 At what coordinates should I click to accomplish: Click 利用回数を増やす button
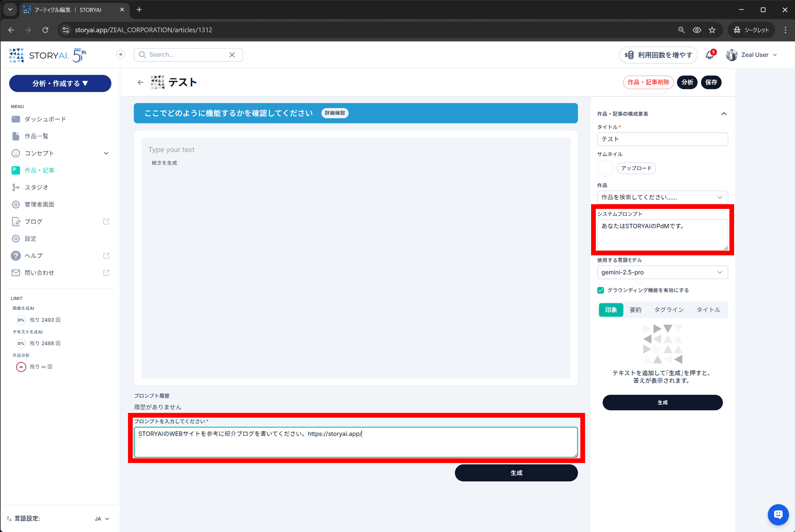658,55
